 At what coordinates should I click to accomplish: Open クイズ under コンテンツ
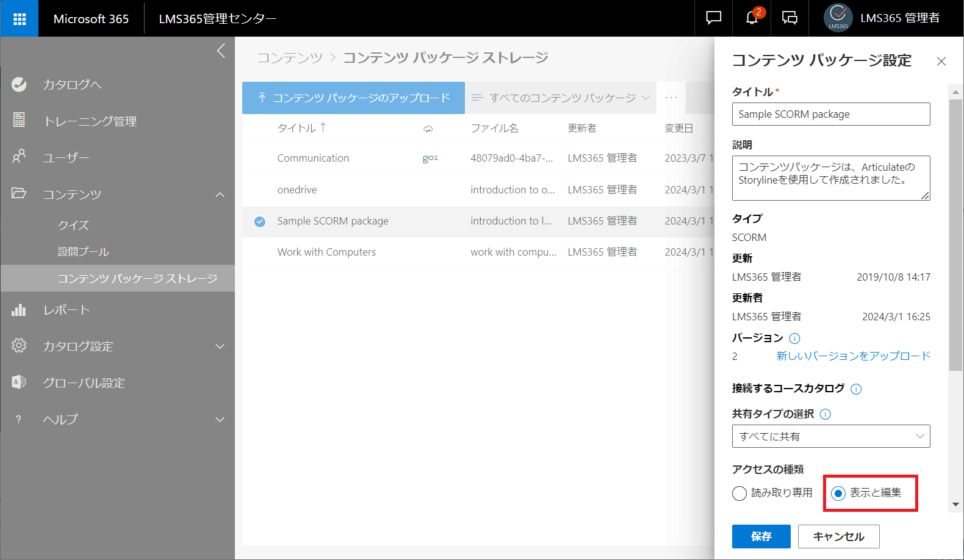click(73, 225)
